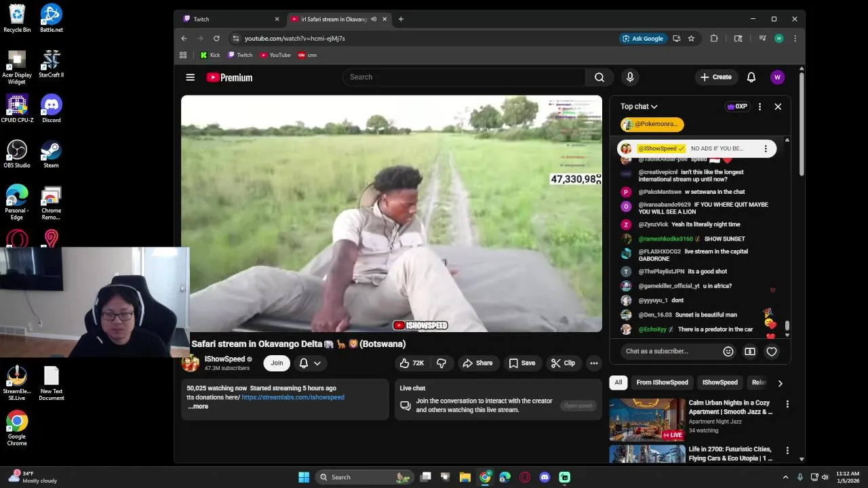
Task: Click the YouTube search field
Action: (x=464, y=77)
